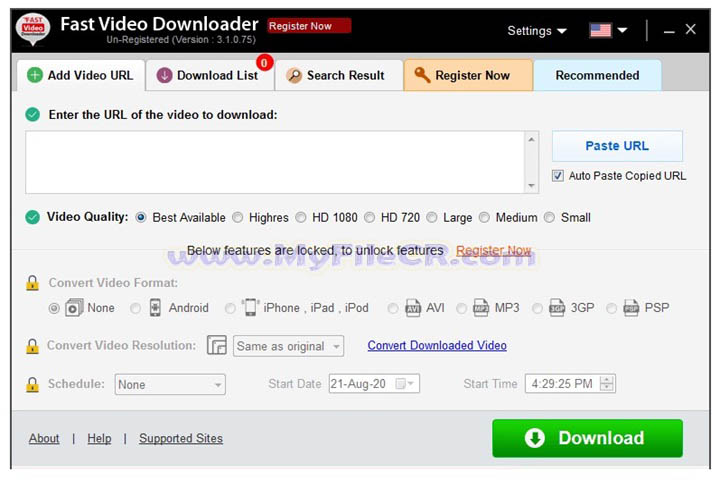Open the Supported Sites link
The height and width of the screenshot is (480, 720).
point(181,438)
